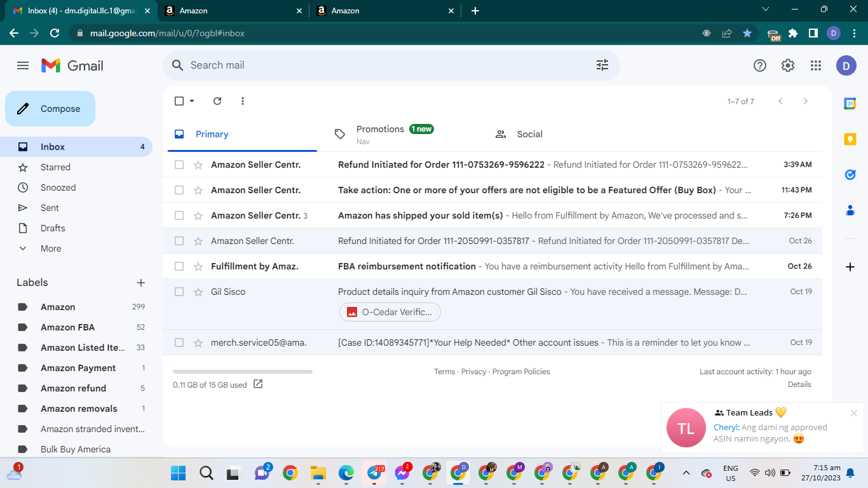Check the Featured Offer Buy Box email

click(x=179, y=190)
